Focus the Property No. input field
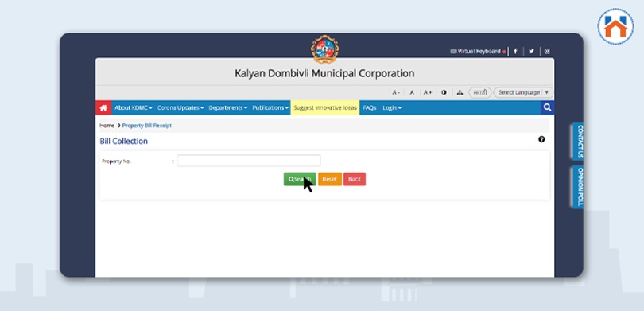The image size is (644, 311). [x=249, y=161]
